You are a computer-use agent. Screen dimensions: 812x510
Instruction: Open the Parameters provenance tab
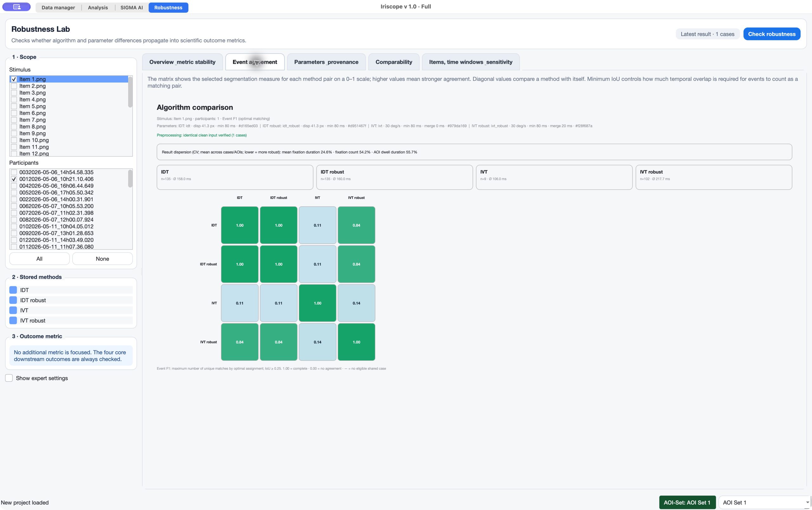(326, 62)
